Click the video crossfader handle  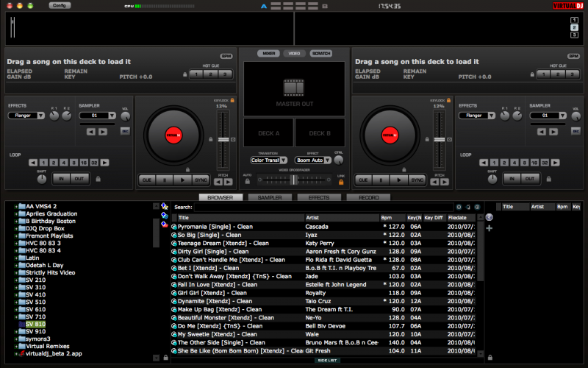pos(293,180)
